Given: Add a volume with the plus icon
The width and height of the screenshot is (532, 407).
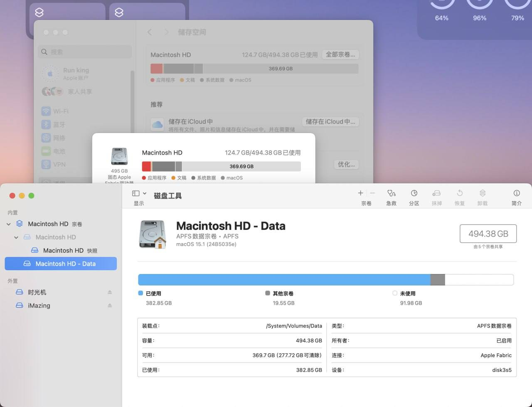Looking at the screenshot, I should pyautogui.click(x=361, y=193).
